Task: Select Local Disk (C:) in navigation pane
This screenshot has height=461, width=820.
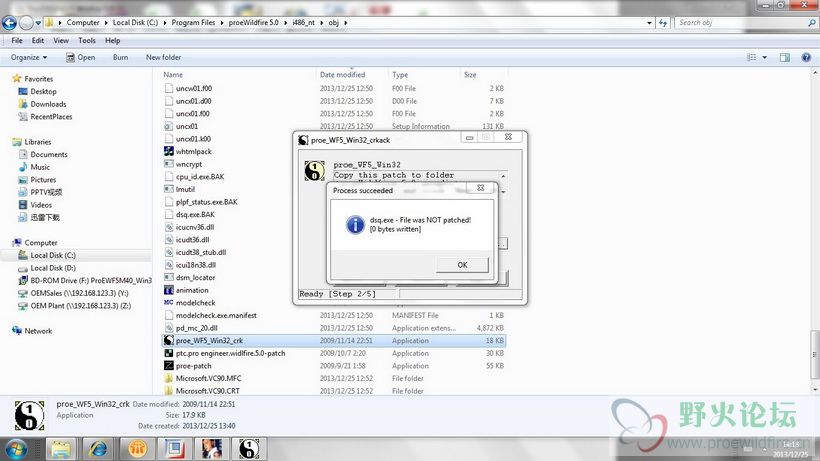Action: coord(53,255)
